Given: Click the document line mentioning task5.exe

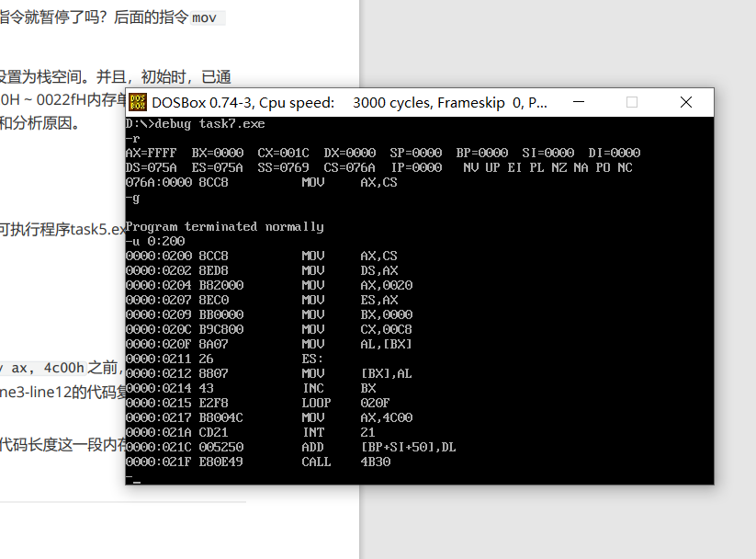Looking at the screenshot, I should click(62, 229).
